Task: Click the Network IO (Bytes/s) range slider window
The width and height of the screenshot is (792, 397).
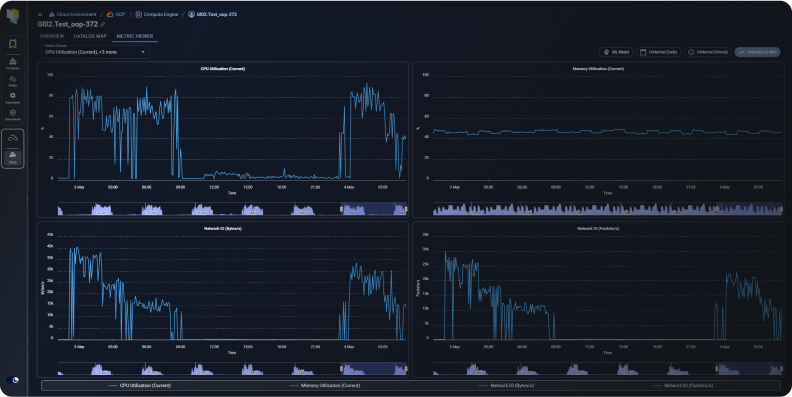Action: (x=374, y=369)
